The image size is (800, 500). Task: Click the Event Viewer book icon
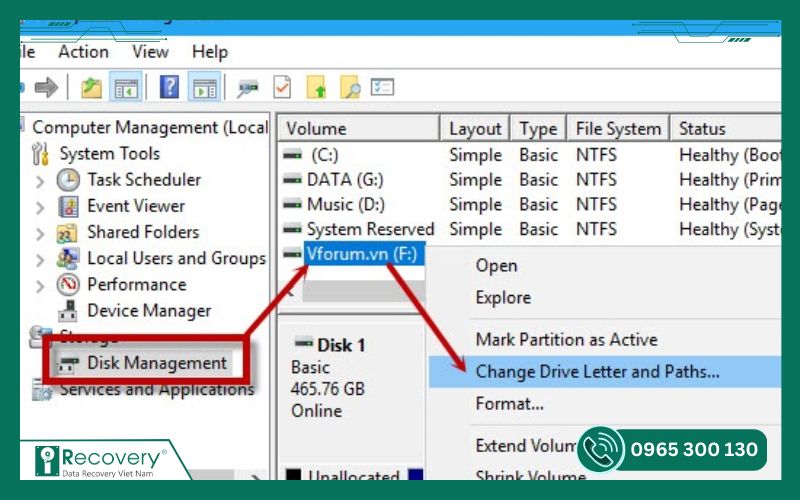pos(68,206)
